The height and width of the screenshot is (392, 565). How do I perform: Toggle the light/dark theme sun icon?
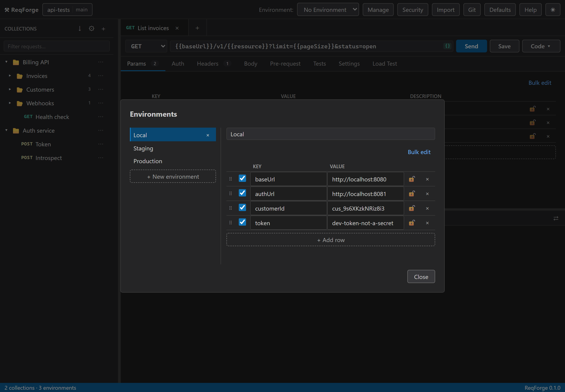click(553, 10)
